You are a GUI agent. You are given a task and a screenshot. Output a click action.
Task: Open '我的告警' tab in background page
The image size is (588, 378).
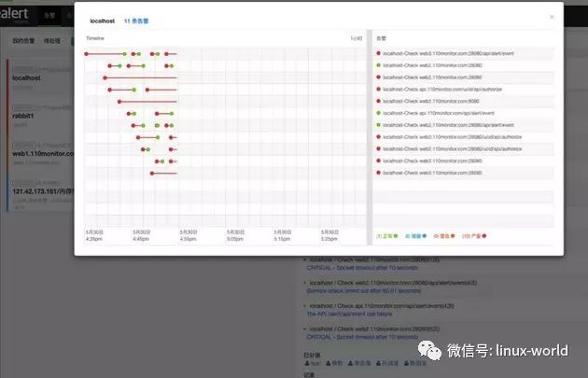(23, 40)
